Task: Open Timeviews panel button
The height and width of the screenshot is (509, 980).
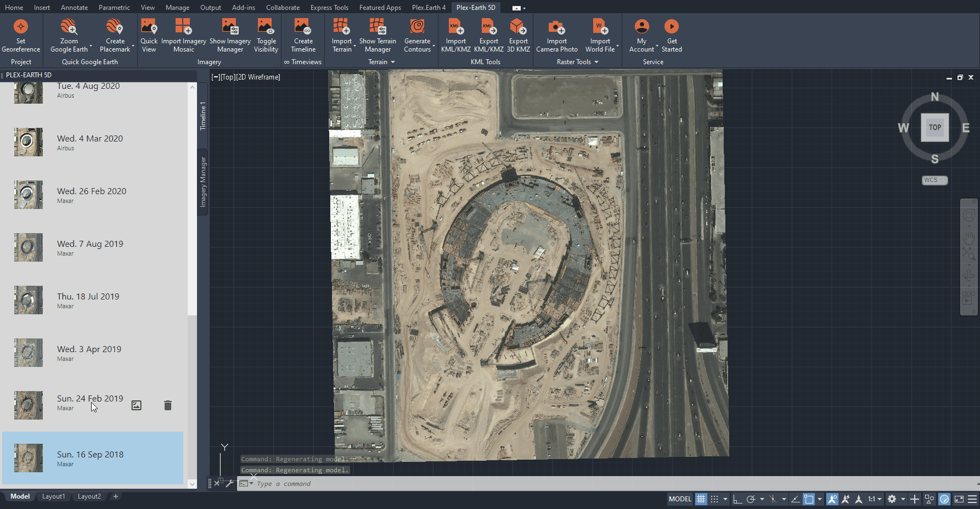Action: (302, 62)
